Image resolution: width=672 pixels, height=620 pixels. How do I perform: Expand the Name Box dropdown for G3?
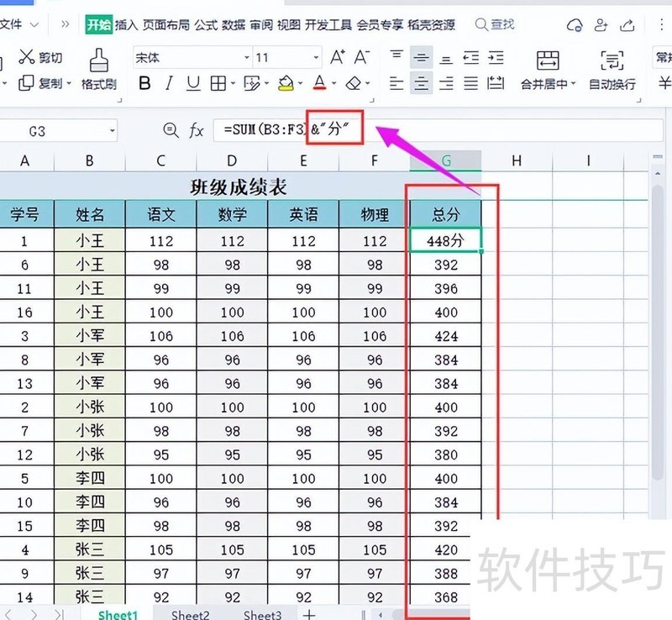[112, 131]
